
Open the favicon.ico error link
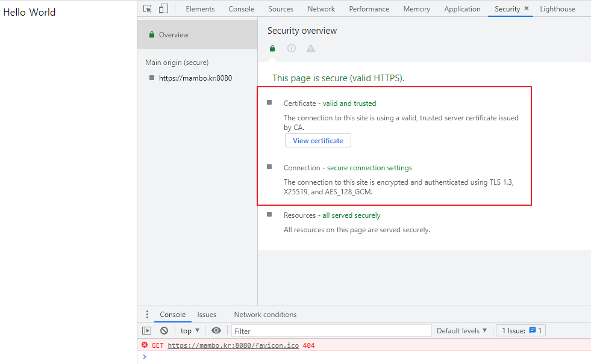tap(233, 345)
